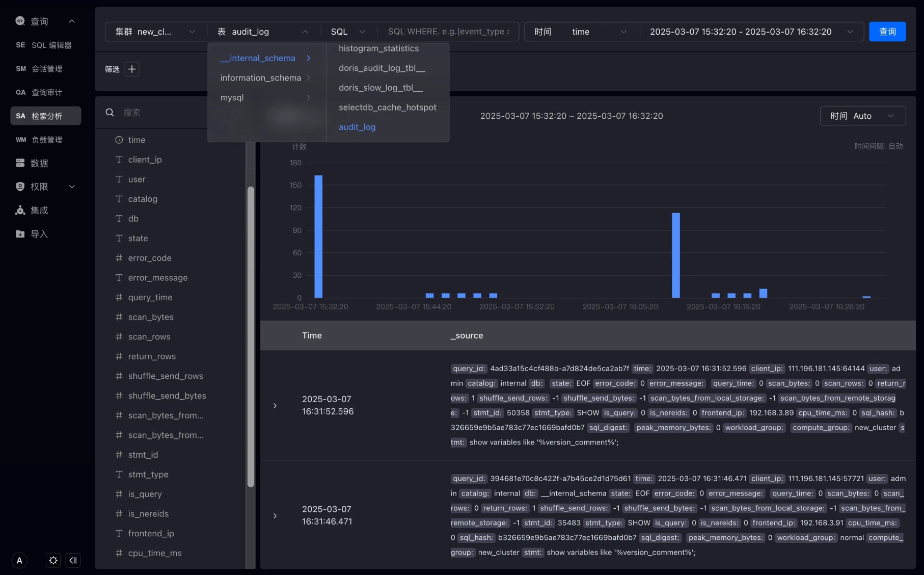Screen dimensions: 924x575
Task: Click the 导入 import icon
Action: click(20, 234)
